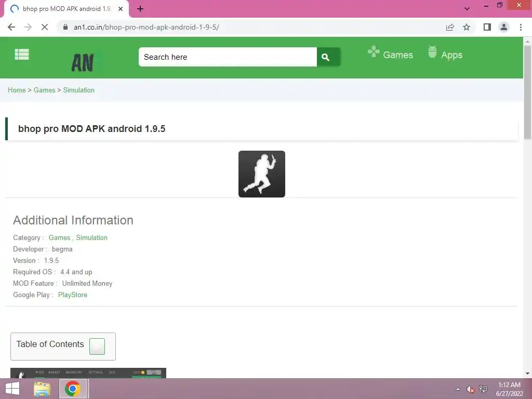This screenshot has width=532, height=399.
Task: Click the browser forward arrow
Action: 28,27
